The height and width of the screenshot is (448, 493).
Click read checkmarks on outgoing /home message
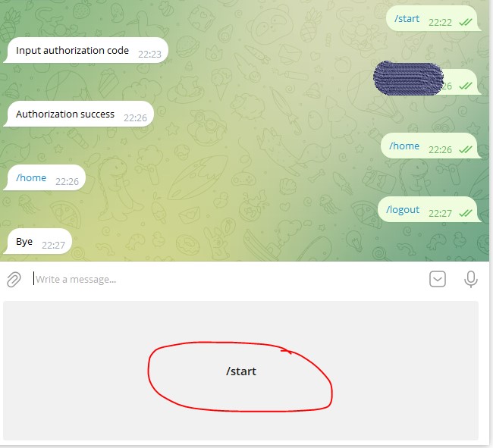pyautogui.click(x=466, y=149)
